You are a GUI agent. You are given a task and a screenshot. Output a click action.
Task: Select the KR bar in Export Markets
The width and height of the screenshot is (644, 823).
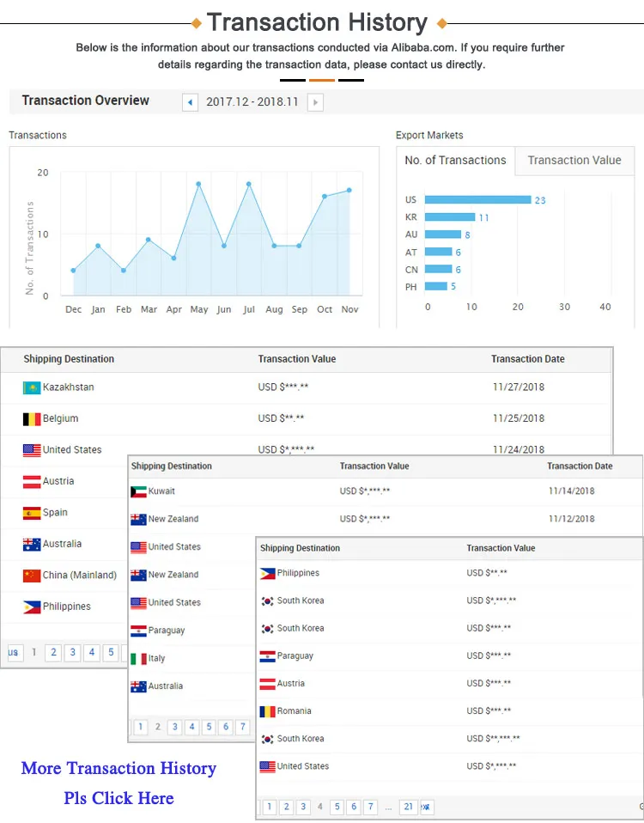(x=450, y=217)
